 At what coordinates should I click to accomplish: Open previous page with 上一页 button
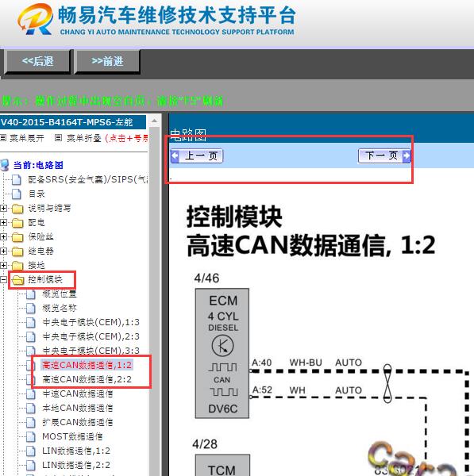coord(197,156)
